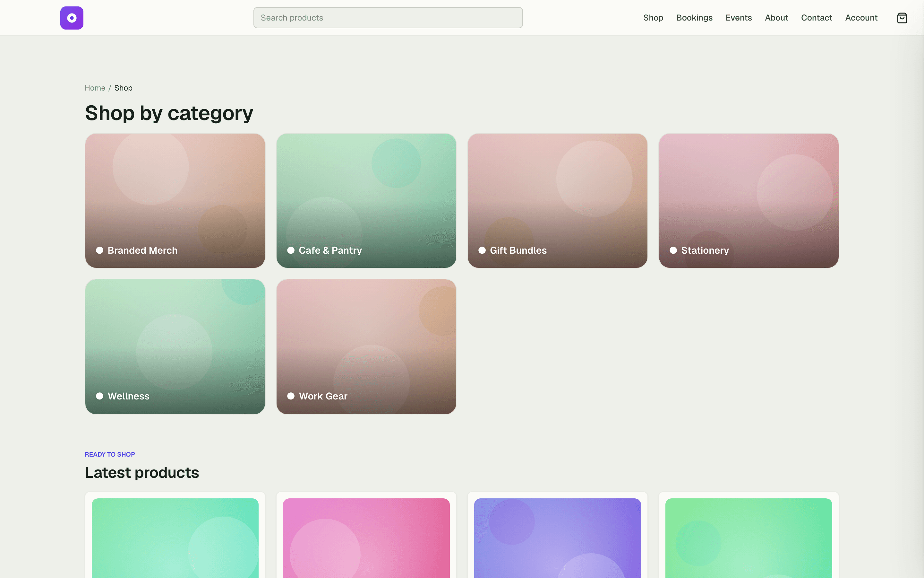Image resolution: width=924 pixels, height=578 pixels.
Task: Open the Work Gear category card
Action: [x=366, y=347]
